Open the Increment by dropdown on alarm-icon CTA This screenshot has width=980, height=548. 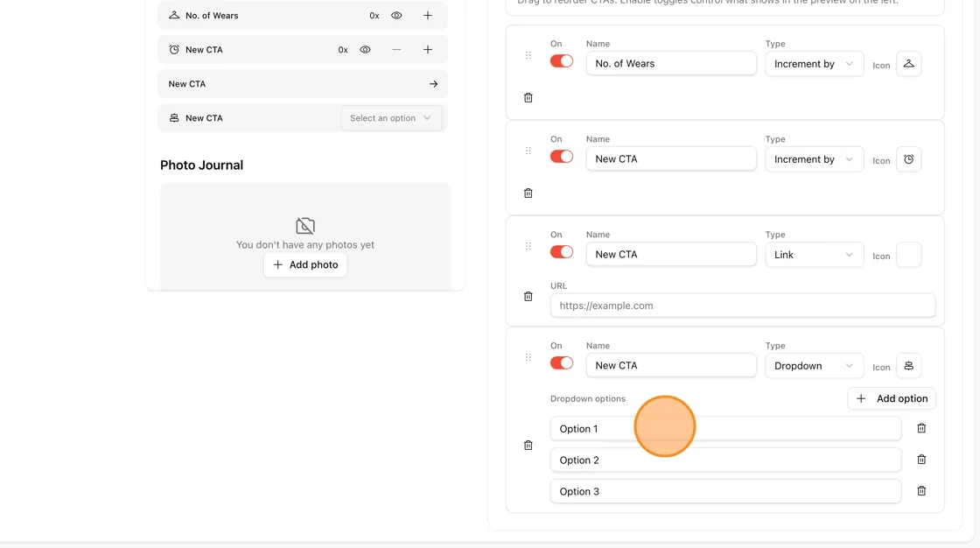[814, 159]
